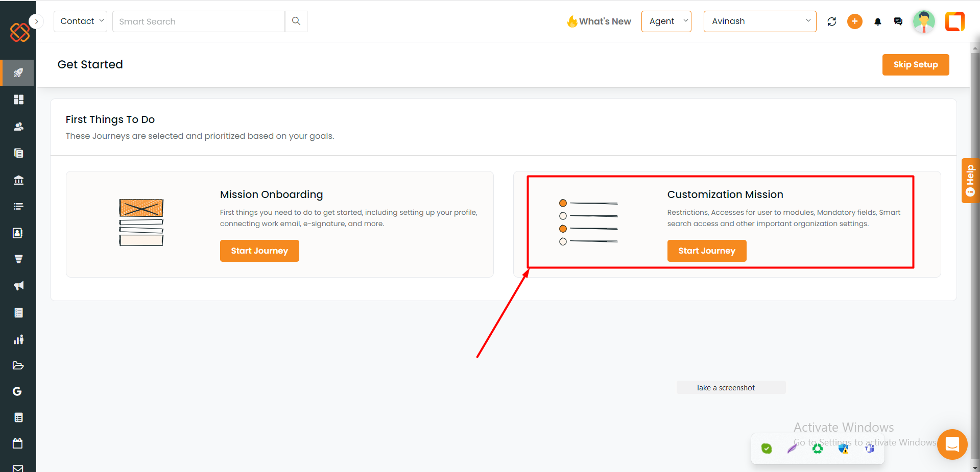
Task: Open the rocket Get Started sidebar icon
Action: click(18, 73)
